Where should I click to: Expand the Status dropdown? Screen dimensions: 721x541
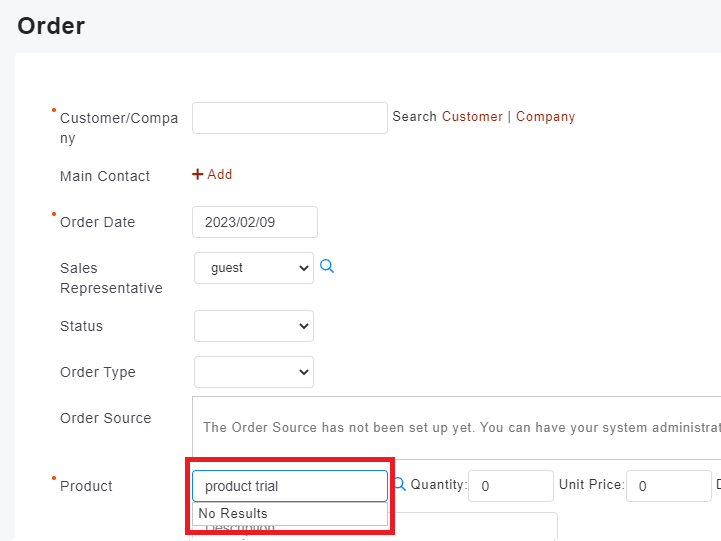(254, 326)
